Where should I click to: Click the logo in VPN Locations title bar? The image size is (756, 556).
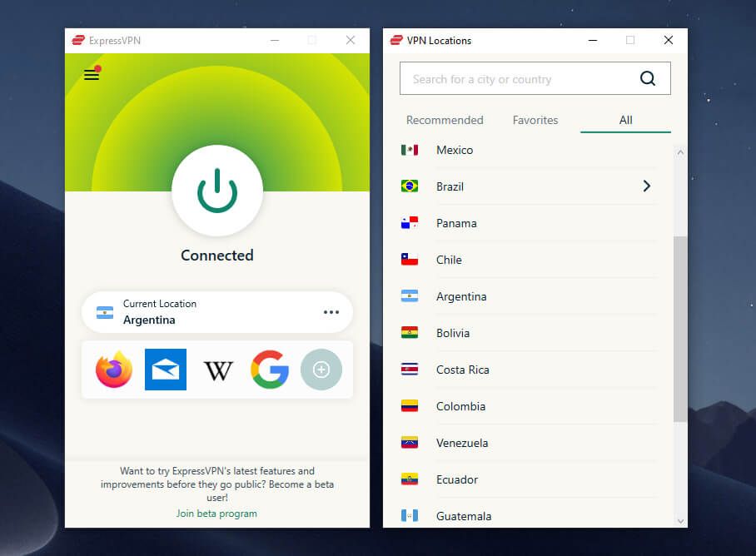(396, 40)
